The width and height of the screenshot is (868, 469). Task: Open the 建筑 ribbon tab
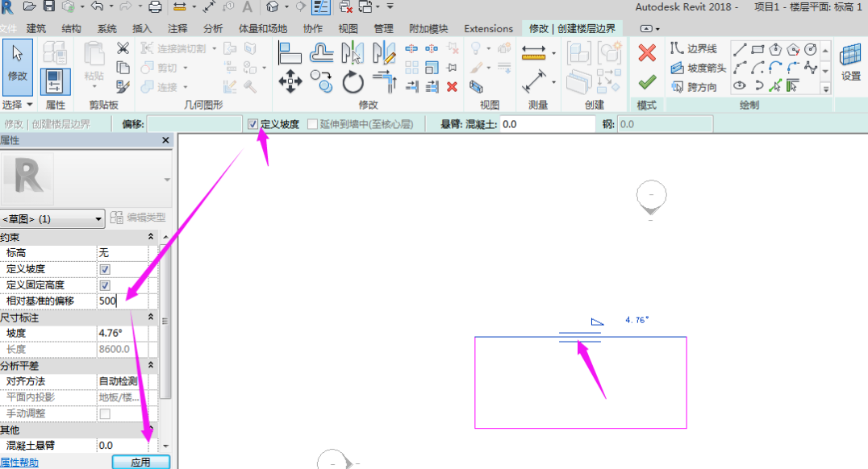(36, 28)
